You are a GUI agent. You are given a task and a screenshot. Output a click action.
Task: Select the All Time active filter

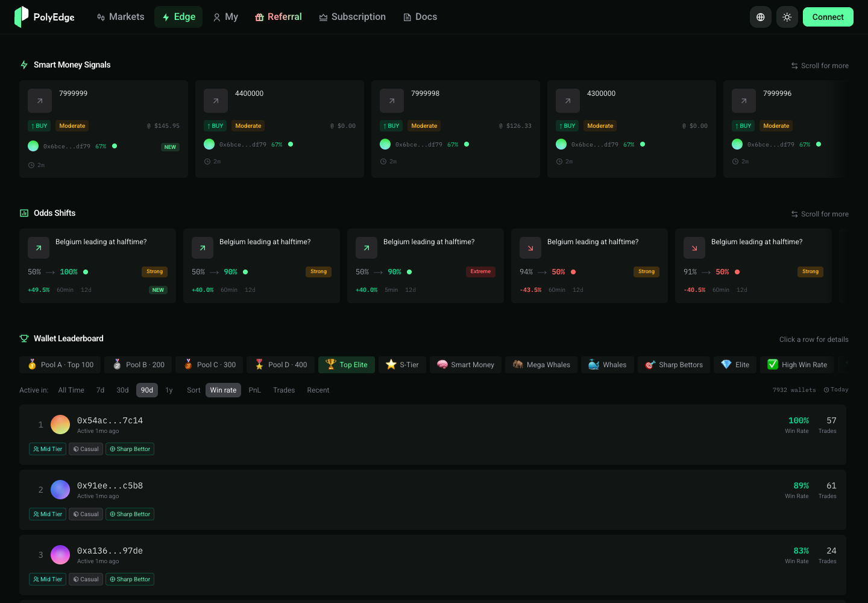(x=71, y=390)
